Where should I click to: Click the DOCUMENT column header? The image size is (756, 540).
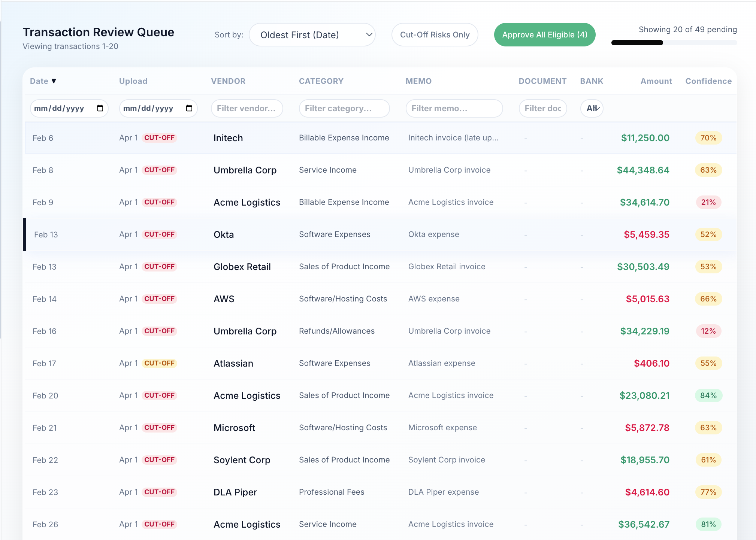coord(542,81)
